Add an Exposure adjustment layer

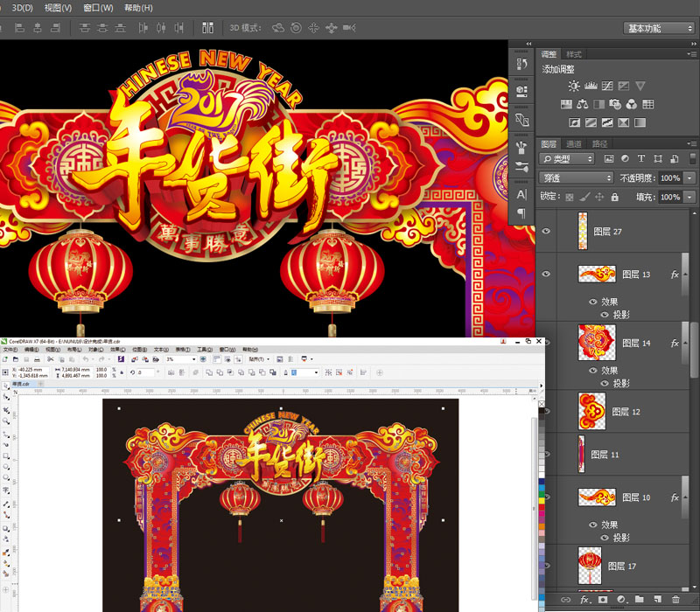624,86
